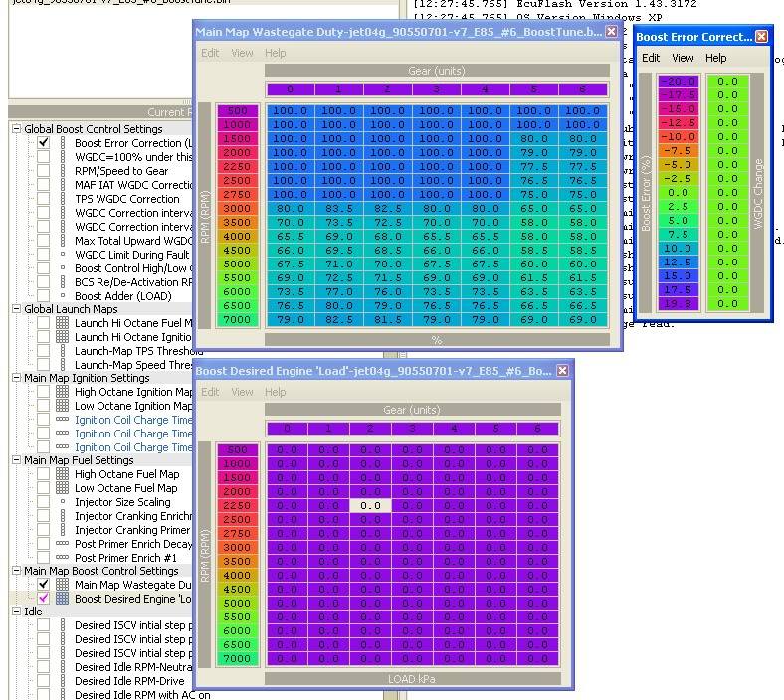784x700 pixels.
Task: Click the grid icon beside High Octane Fuel Map
Action: tap(62, 474)
